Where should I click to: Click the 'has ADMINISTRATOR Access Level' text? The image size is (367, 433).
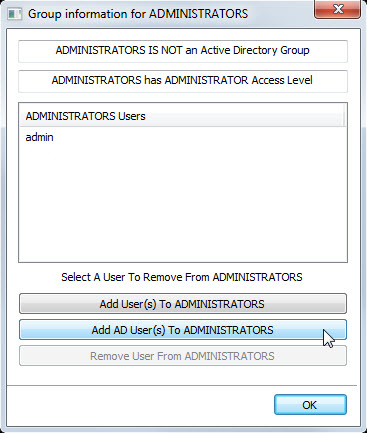coord(228,80)
